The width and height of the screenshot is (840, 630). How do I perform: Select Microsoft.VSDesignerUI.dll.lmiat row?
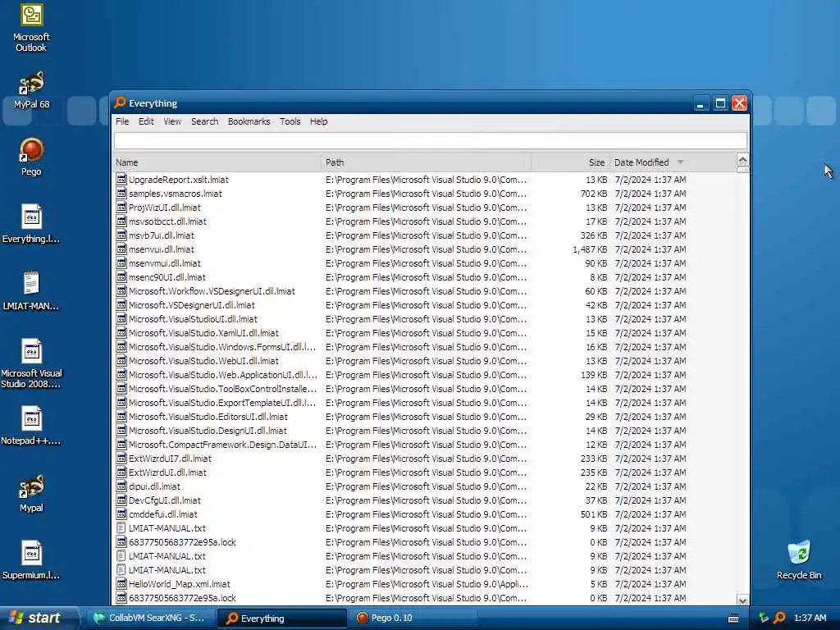(x=426, y=305)
